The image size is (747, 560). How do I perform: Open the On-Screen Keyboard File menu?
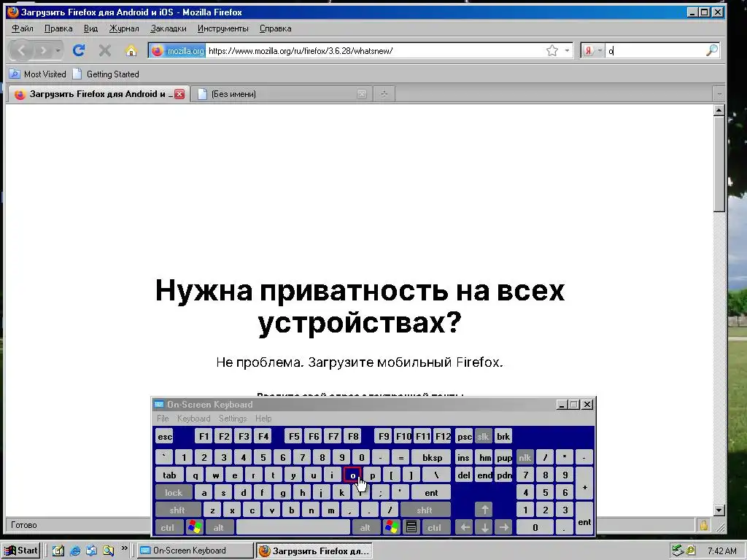click(x=163, y=419)
